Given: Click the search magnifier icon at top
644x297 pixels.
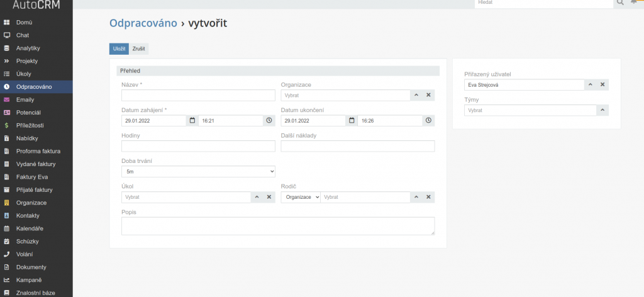Looking at the screenshot, I should (620, 3).
